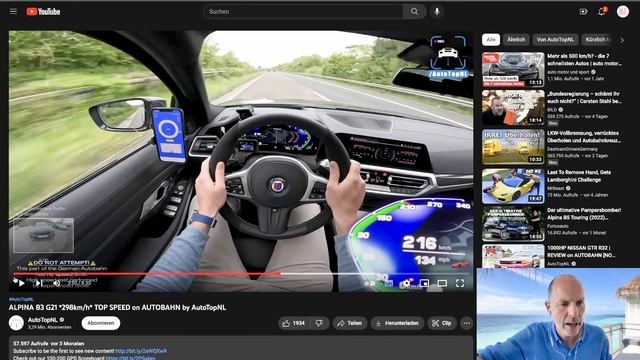Open '1000HP NISSAN GTR R32' title

581,251
